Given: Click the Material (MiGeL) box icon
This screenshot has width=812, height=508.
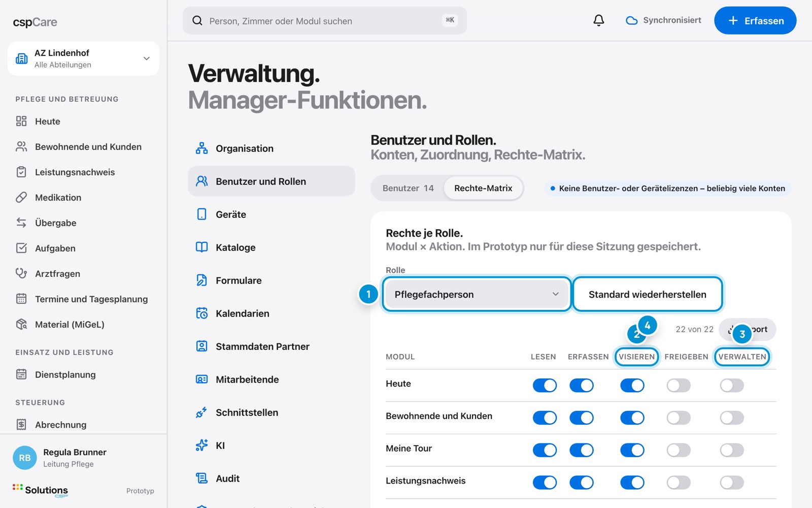Looking at the screenshot, I should (x=21, y=324).
